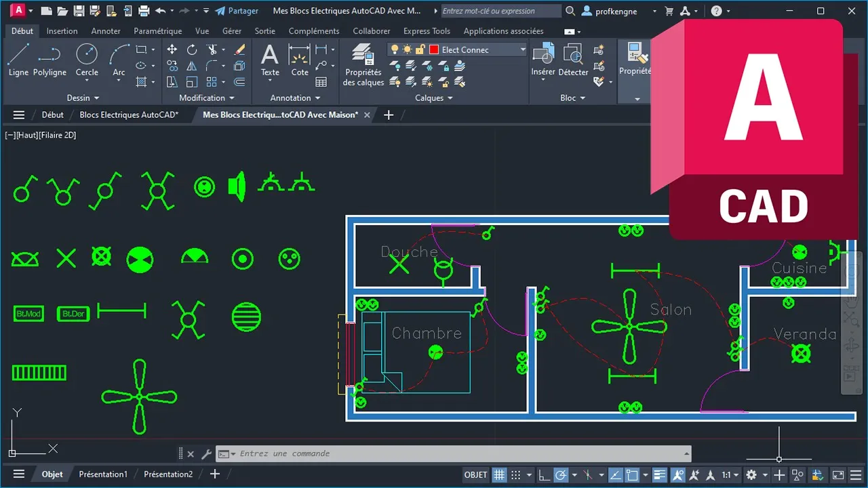
Task: Select the Stretch tool in Modification
Action: [172, 82]
